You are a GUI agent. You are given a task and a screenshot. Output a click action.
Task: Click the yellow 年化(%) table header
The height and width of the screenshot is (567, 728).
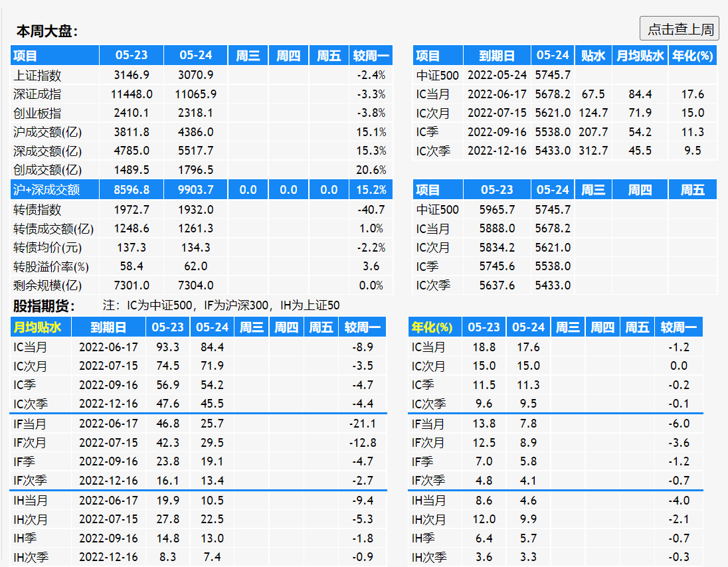[x=432, y=327]
